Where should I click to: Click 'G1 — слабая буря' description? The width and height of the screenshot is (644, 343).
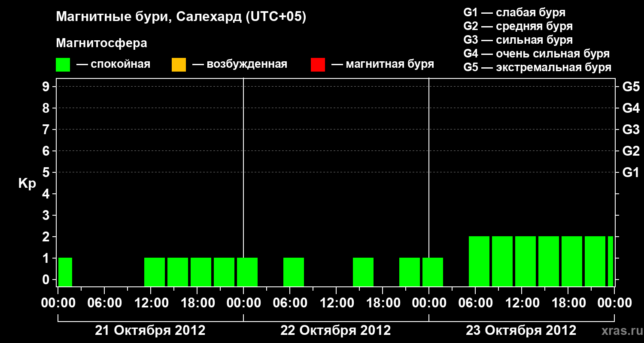click(514, 12)
